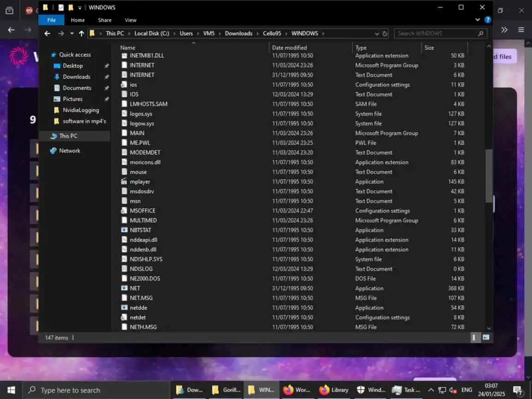This screenshot has width=532, height=399.
Task: Select This PC in navigation pane
Action: (x=68, y=136)
